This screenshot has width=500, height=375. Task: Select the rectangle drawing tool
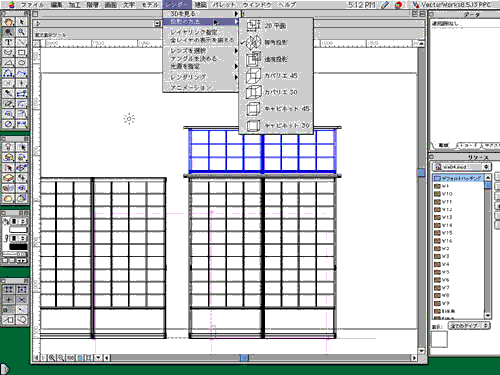point(21,53)
